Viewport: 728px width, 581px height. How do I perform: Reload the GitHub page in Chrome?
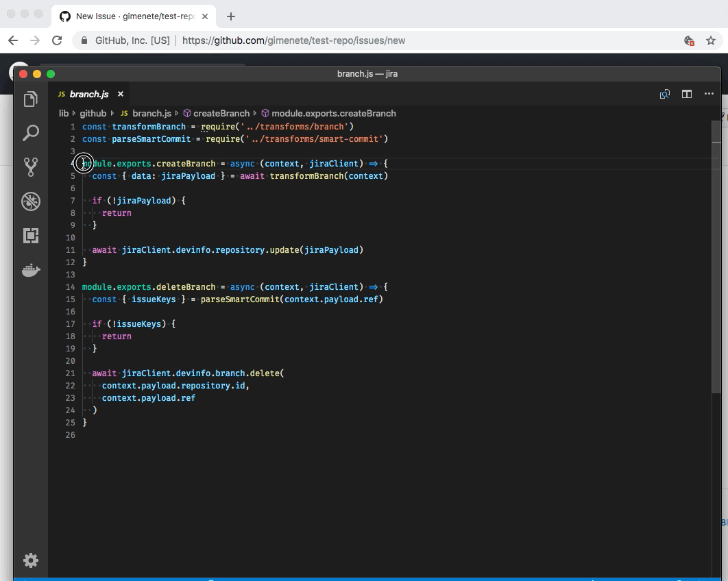point(57,40)
